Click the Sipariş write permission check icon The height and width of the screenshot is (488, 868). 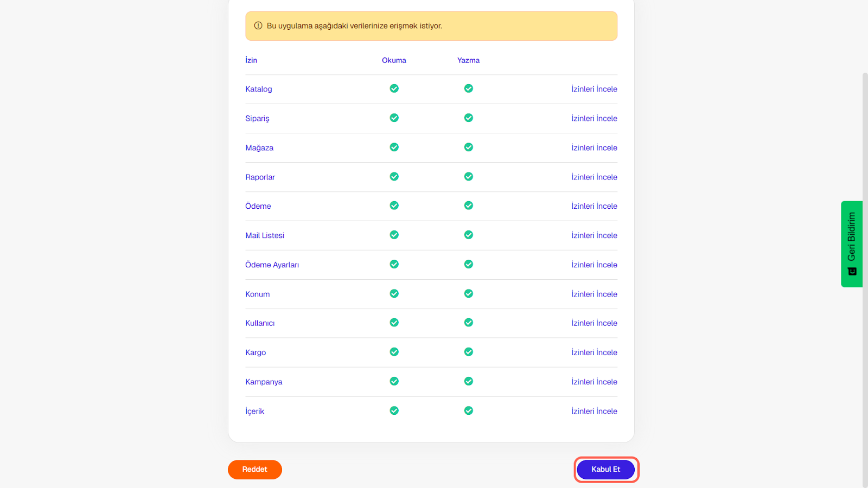pyautogui.click(x=469, y=118)
